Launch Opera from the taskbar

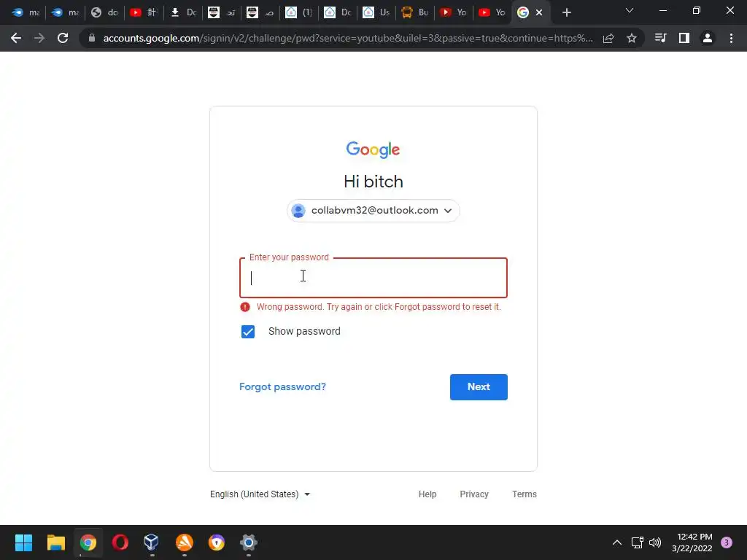point(120,542)
